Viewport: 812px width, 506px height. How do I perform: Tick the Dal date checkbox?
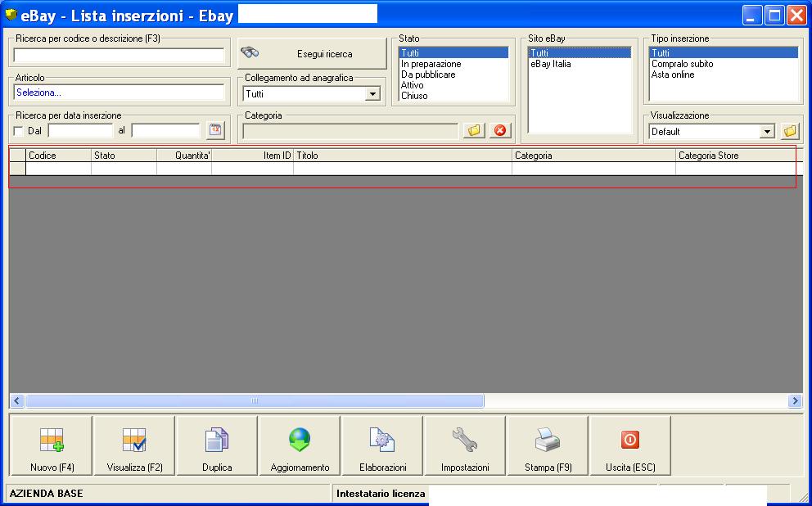click(x=19, y=131)
